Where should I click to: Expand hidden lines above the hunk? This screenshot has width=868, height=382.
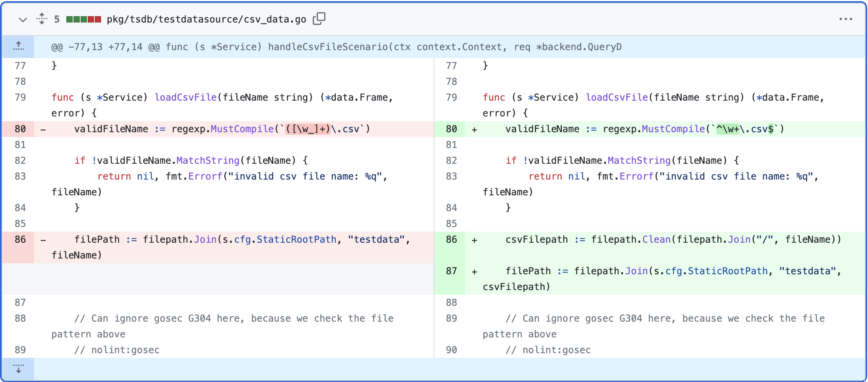coord(18,46)
